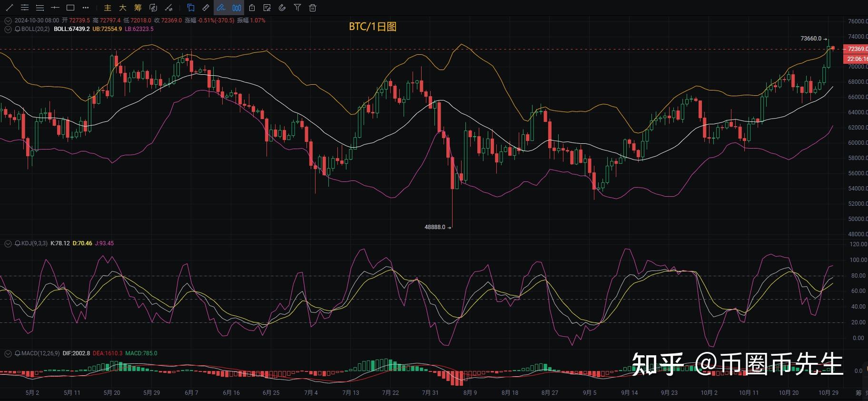
Task: Click the lock drawings icon
Action: (252, 8)
